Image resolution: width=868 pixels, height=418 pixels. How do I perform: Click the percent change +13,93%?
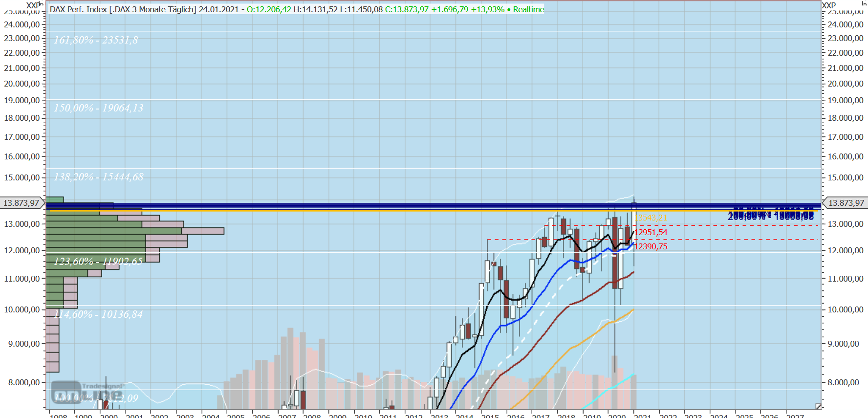tap(487, 9)
